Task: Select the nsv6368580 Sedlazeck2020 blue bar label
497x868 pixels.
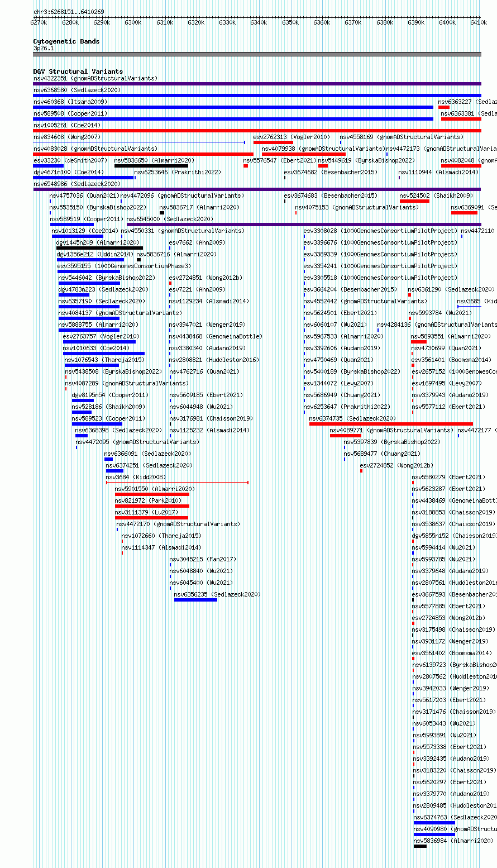Action: (77, 90)
